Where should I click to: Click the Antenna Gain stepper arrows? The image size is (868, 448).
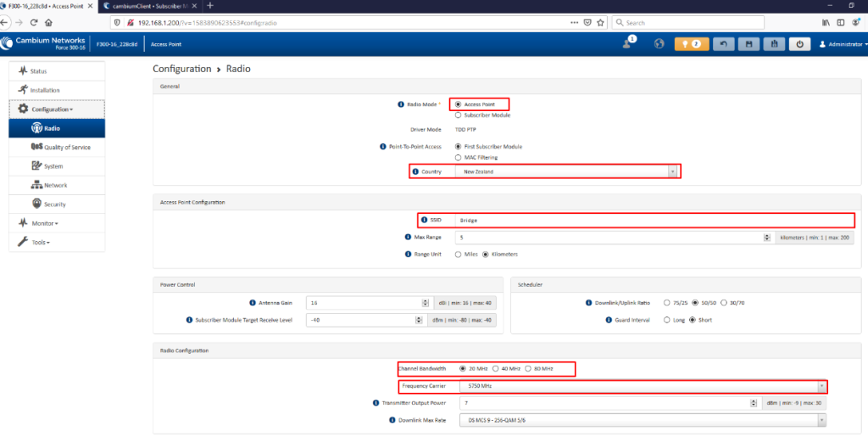[x=425, y=303]
